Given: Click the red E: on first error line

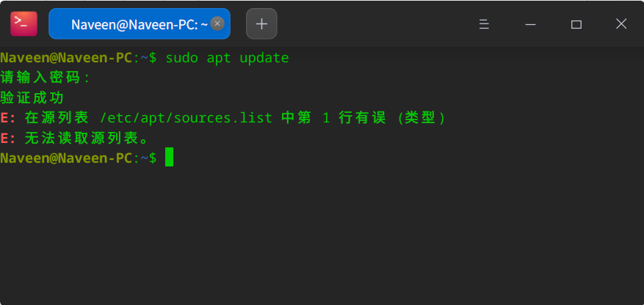Looking at the screenshot, I should pyautogui.click(x=8, y=117).
